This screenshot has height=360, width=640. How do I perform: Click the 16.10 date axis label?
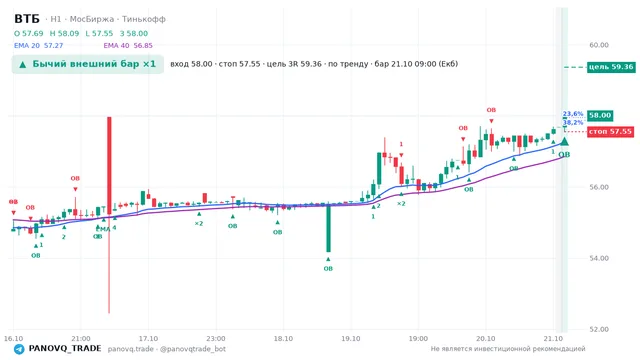click(x=13, y=338)
